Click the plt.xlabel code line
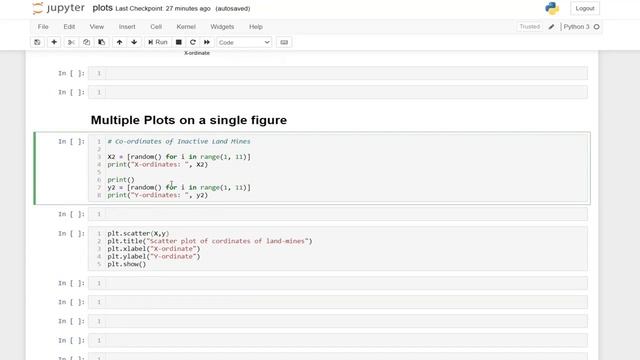640x360 pixels. 154,249
